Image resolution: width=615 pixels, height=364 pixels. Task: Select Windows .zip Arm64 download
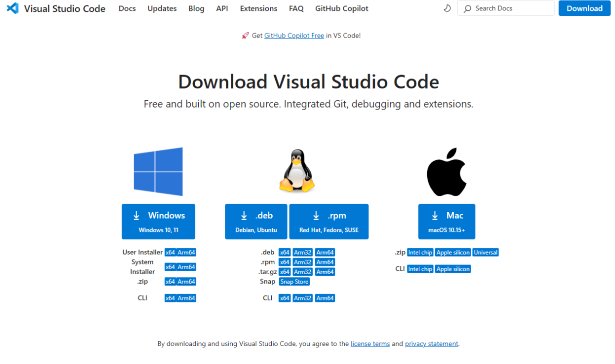(x=186, y=282)
